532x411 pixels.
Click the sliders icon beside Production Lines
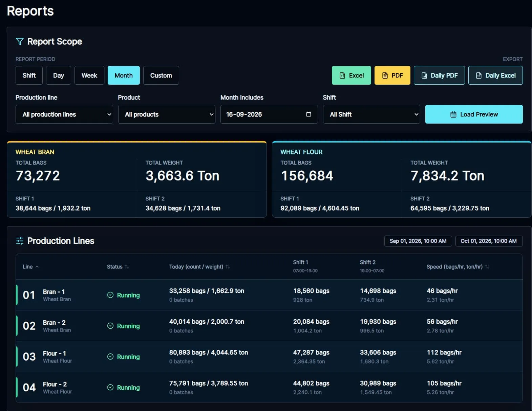click(20, 241)
